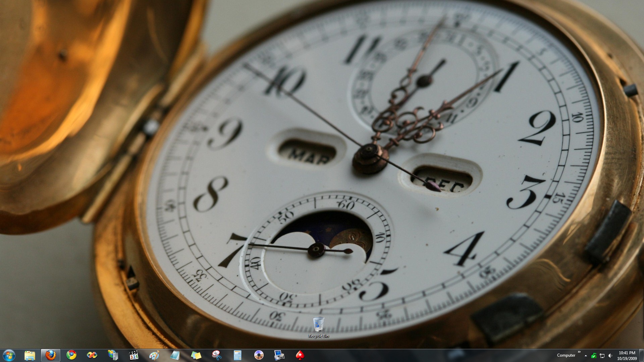This screenshot has width=644, height=362.
Task: Launch Snipping Tool scissors icon
Action: click(217, 355)
